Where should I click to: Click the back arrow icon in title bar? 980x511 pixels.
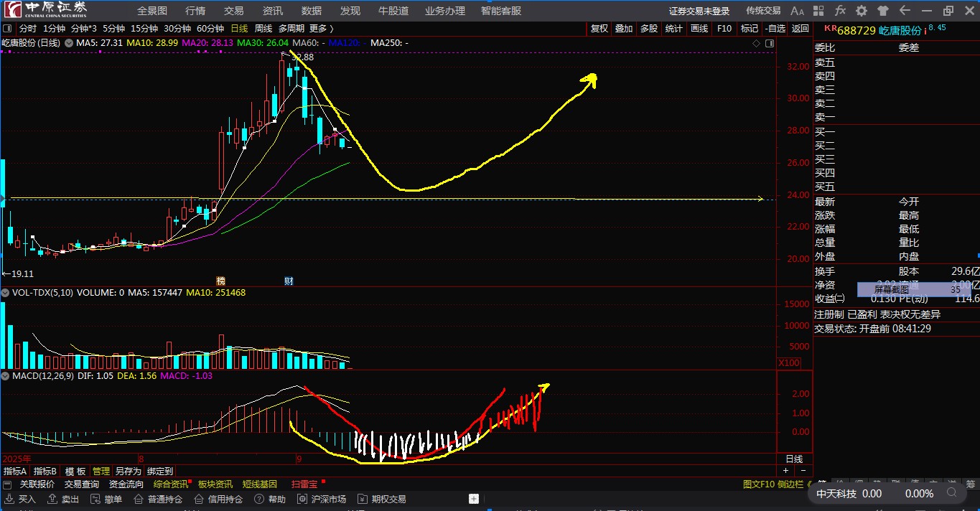tap(905, 11)
